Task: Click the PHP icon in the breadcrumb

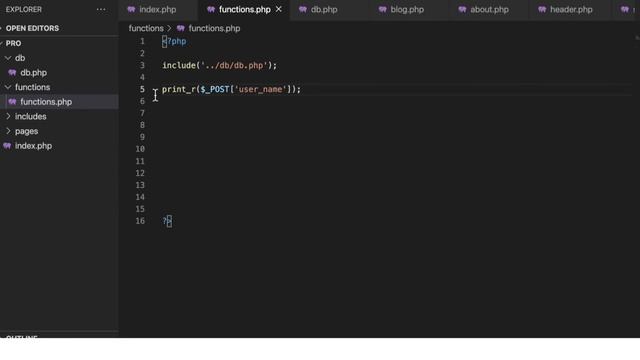Action: pyautogui.click(x=181, y=28)
